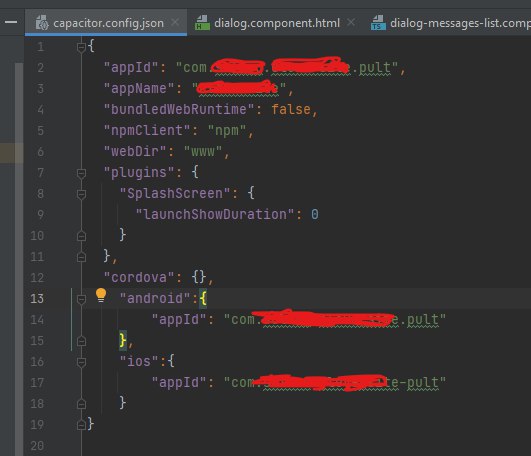
Task: Close the dialog.component.html tab
Action: tap(351, 22)
